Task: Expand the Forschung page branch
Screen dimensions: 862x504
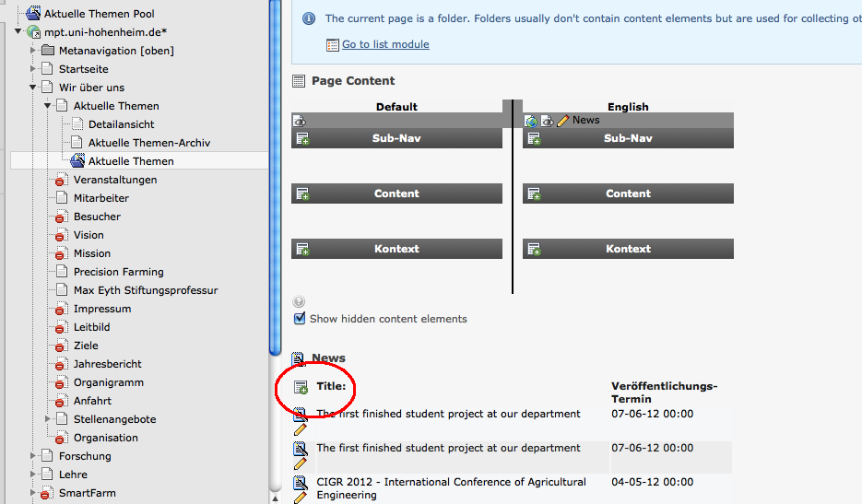Action: point(33,456)
